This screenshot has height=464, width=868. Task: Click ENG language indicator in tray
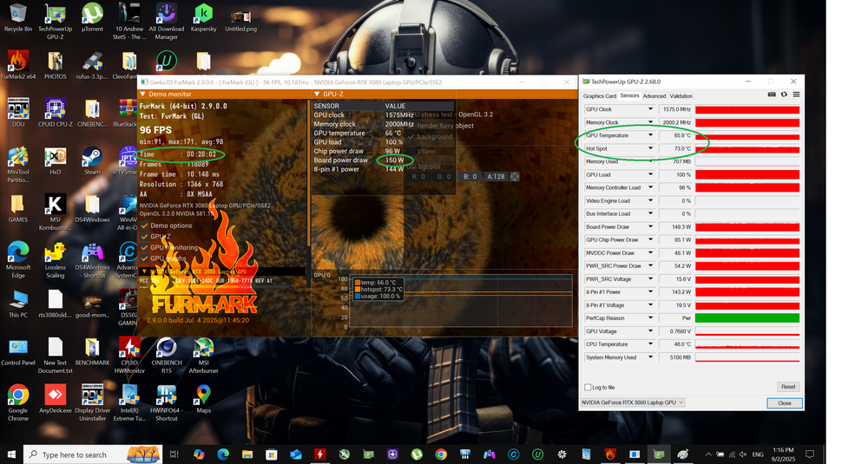click(x=758, y=454)
